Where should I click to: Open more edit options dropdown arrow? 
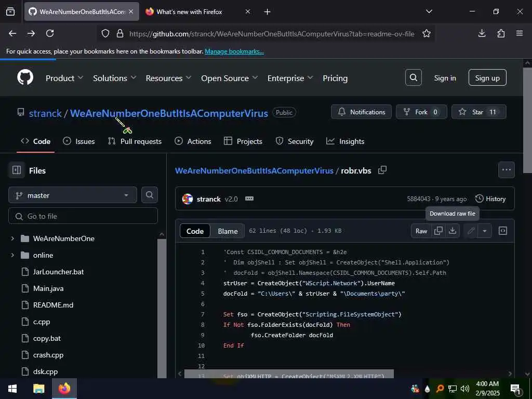point(485,231)
